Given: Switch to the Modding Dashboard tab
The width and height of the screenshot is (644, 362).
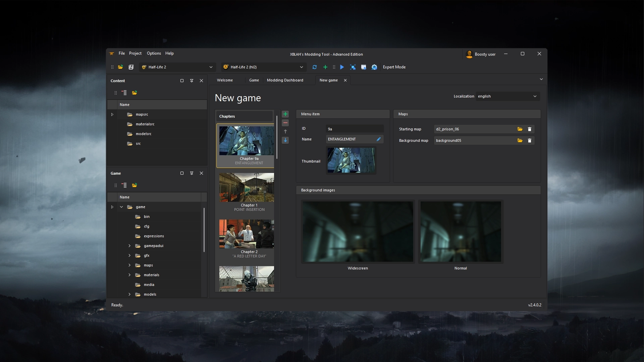Looking at the screenshot, I should pyautogui.click(x=285, y=80).
